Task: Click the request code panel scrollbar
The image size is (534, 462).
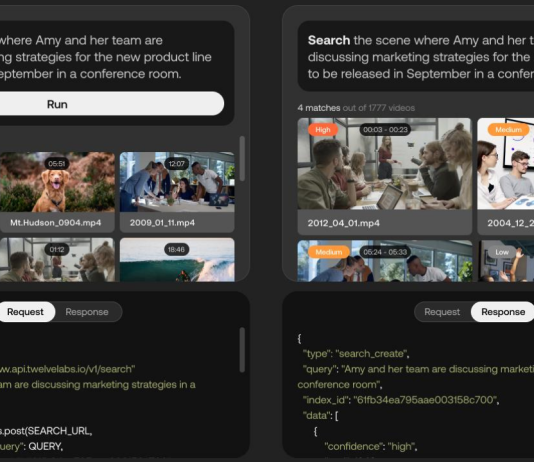Action: pos(242,350)
